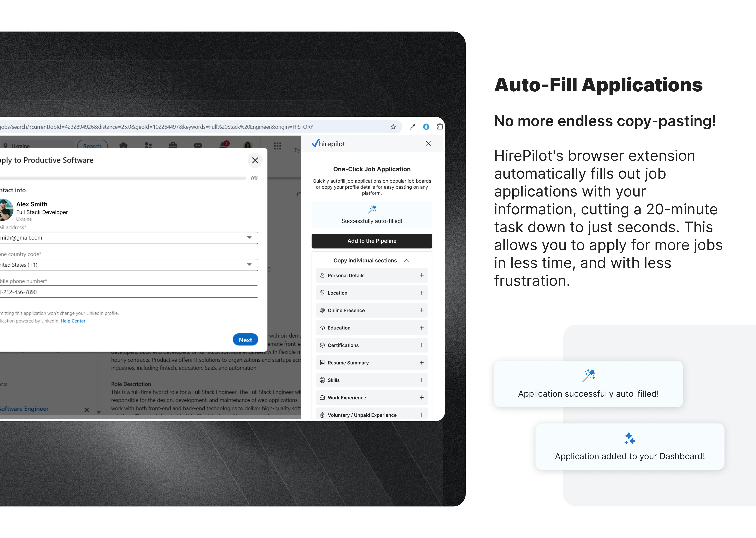This screenshot has width=756, height=538.
Task: Click the graduation cap icon beside Education
Action: pos(322,328)
